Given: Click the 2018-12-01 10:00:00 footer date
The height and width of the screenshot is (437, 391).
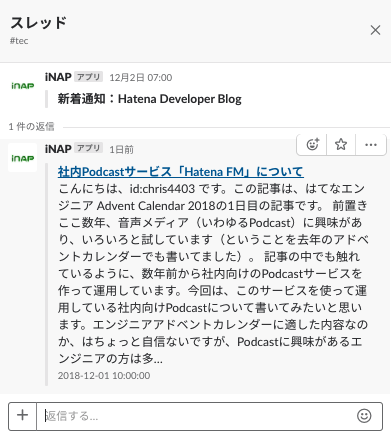Looking at the screenshot, I should pos(104,376).
